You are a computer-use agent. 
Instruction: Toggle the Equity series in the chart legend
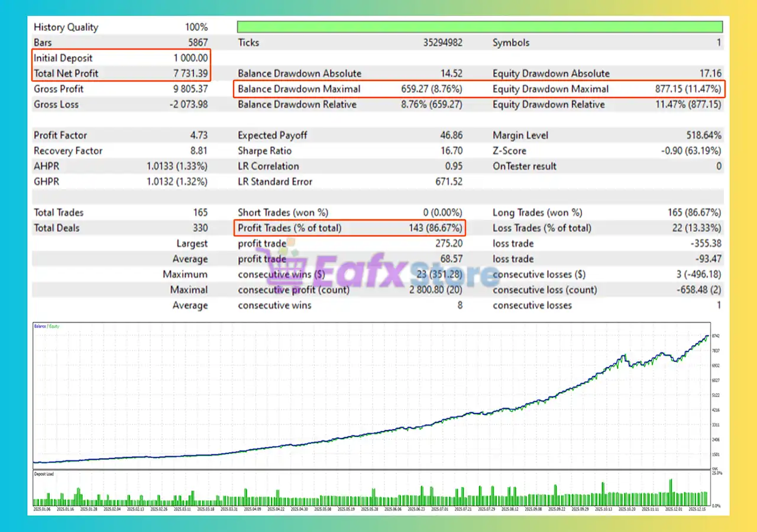54,326
